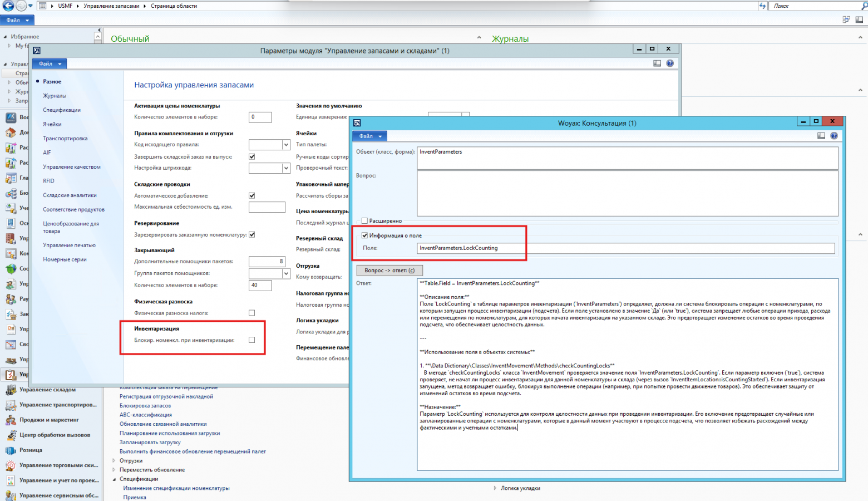Click the Объект (класс, форма) field

point(628,158)
